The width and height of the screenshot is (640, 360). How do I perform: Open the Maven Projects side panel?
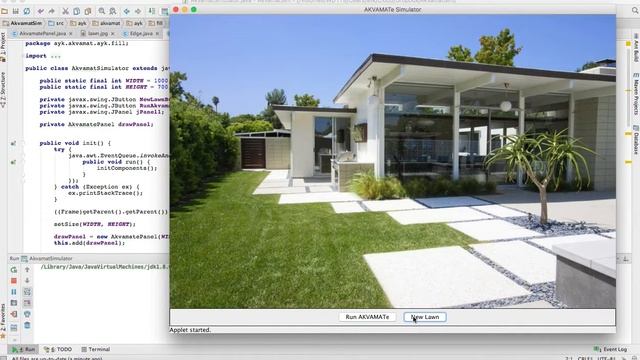(636, 94)
